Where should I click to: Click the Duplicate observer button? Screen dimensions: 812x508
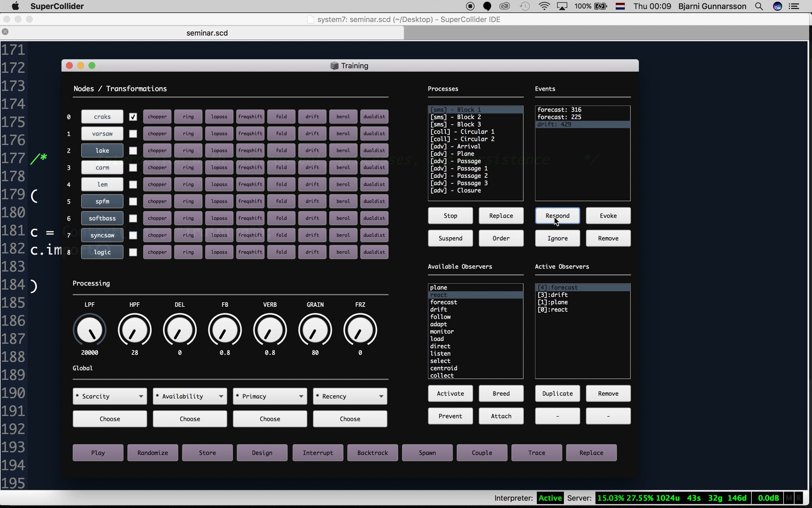[558, 394]
